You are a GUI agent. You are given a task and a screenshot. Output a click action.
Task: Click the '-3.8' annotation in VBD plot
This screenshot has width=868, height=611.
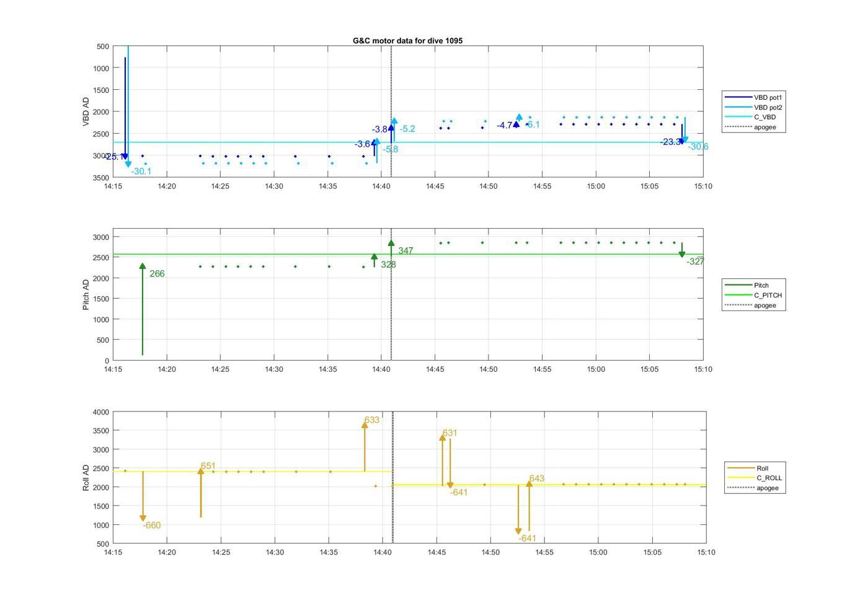[379, 130]
